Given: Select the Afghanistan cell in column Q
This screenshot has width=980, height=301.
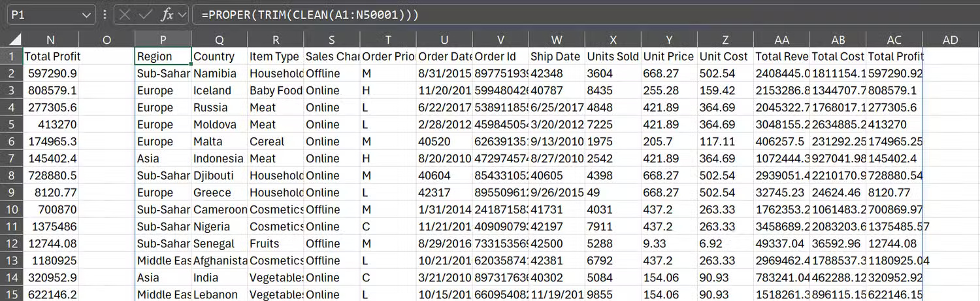Looking at the screenshot, I should [x=219, y=260].
